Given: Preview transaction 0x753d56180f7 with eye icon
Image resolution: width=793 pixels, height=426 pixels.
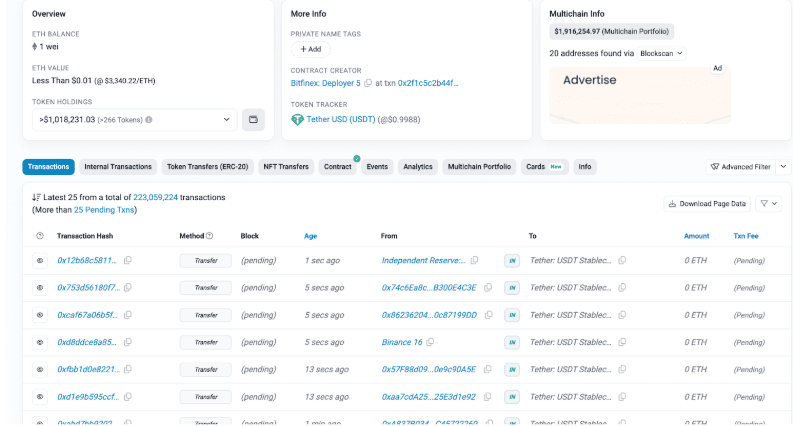Looking at the screenshot, I should (40, 288).
